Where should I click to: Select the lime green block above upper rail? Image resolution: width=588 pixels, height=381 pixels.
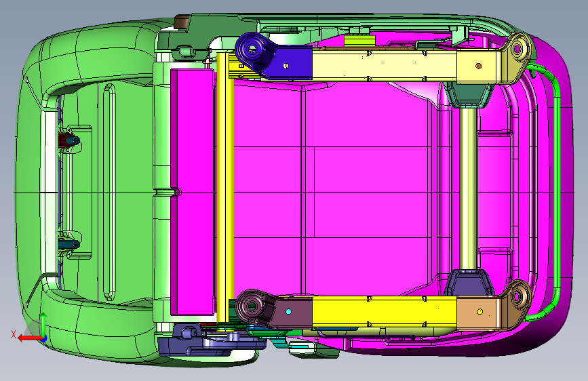(359, 41)
